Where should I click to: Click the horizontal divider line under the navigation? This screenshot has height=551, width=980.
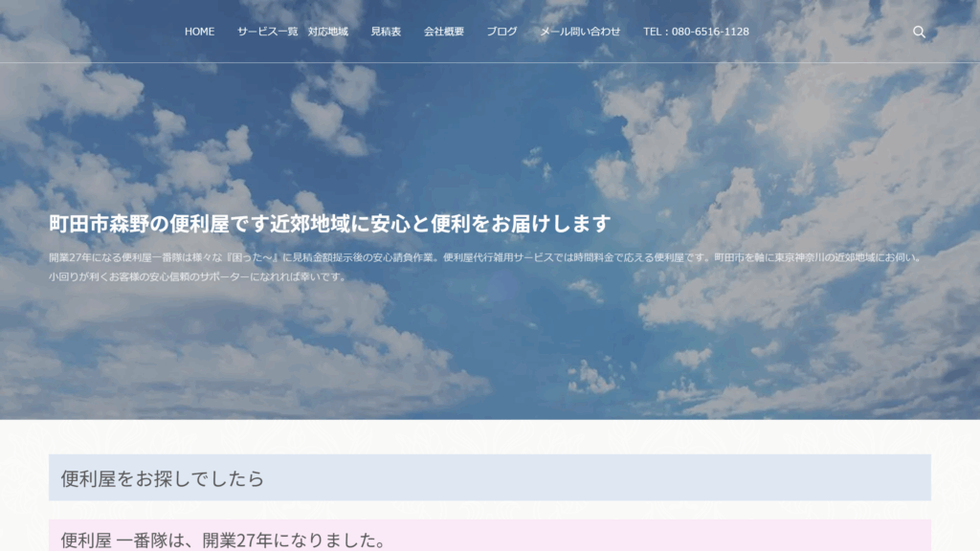[489, 63]
